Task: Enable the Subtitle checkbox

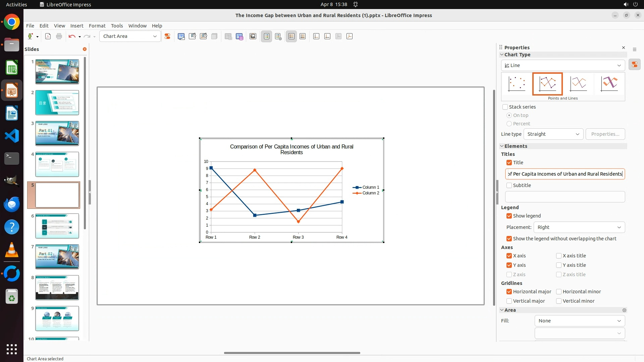Action: (509, 185)
